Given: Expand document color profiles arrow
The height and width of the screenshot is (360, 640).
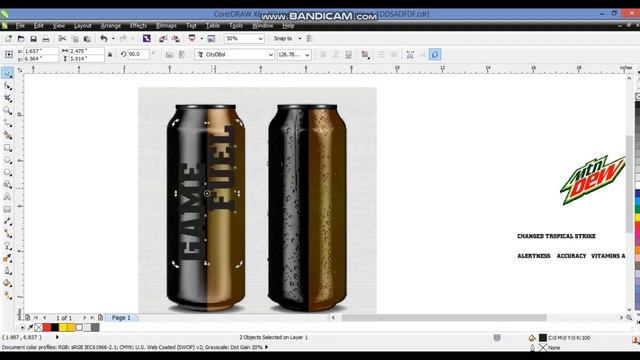Looking at the screenshot, I should point(267,347).
